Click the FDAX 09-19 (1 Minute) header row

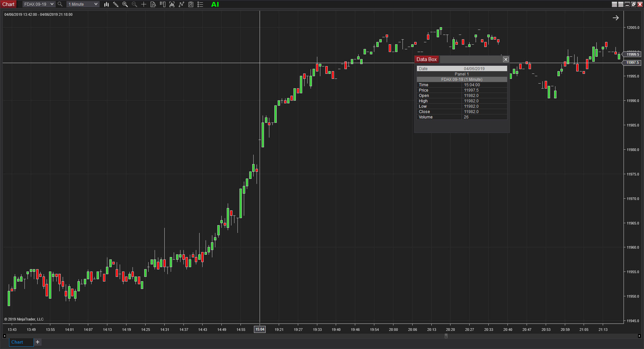(462, 80)
